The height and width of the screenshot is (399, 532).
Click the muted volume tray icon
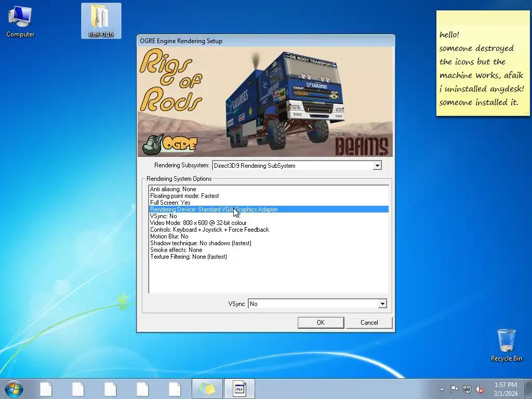480,389
